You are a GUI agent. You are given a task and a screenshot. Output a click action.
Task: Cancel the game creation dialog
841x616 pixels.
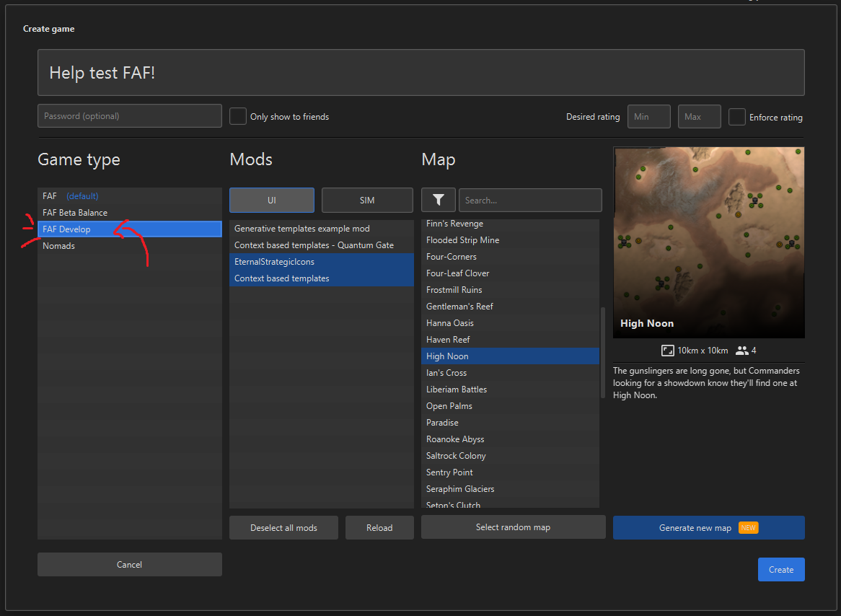pos(130,565)
